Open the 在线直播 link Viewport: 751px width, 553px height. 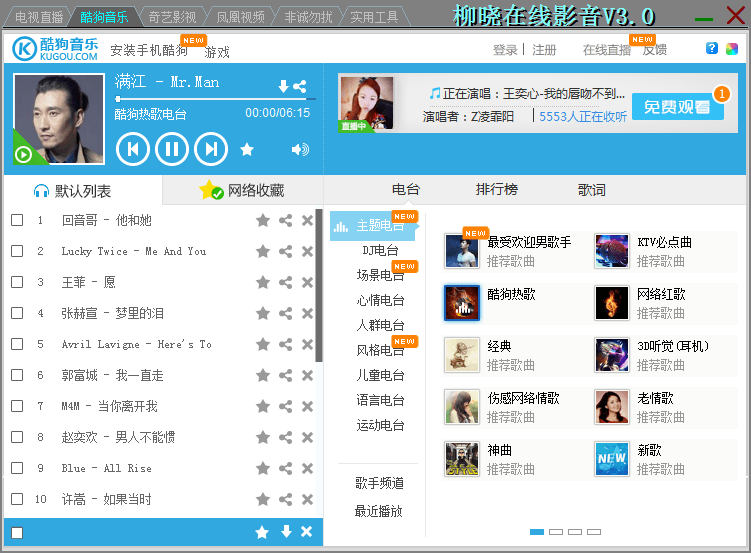point(607,50)
